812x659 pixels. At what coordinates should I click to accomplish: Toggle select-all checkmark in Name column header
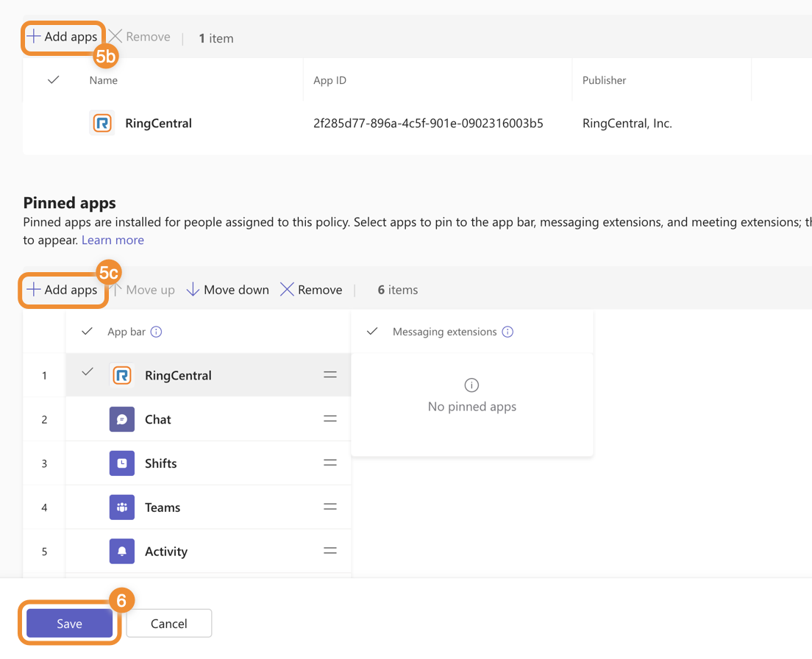(x=54, y=79)
